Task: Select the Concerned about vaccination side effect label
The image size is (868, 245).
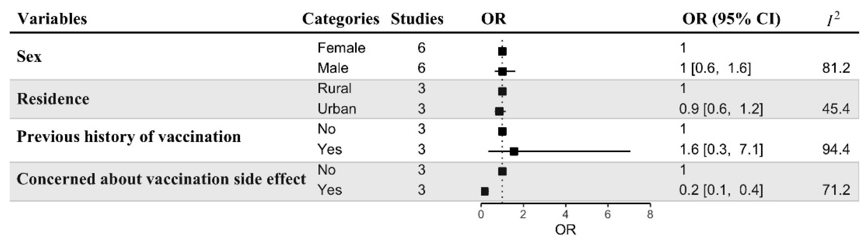Action: click(161, 179)
